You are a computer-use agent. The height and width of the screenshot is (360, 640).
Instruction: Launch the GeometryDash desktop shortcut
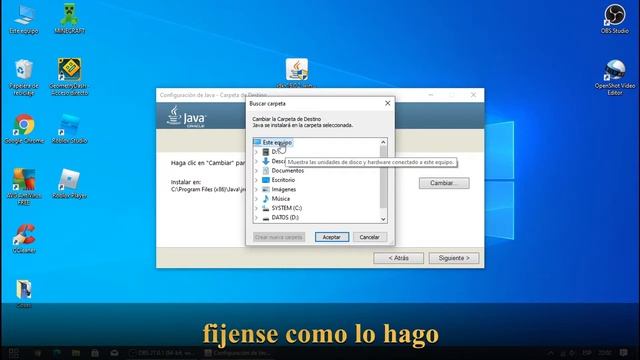69,77
